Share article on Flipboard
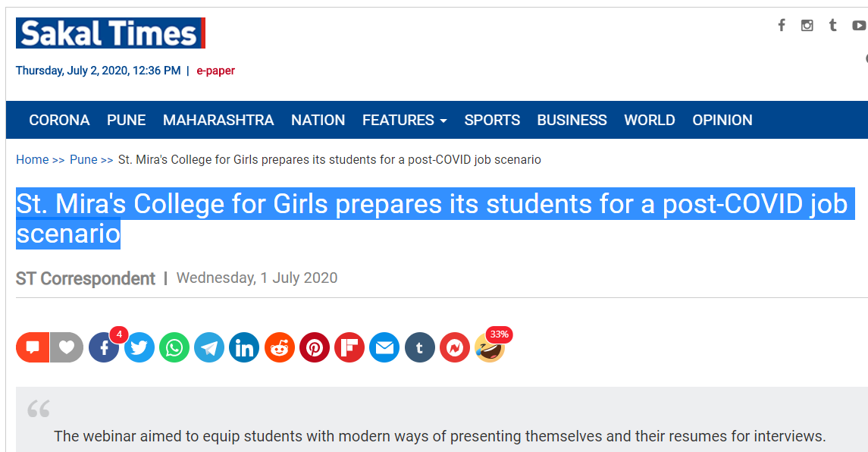 pos(349,348)
